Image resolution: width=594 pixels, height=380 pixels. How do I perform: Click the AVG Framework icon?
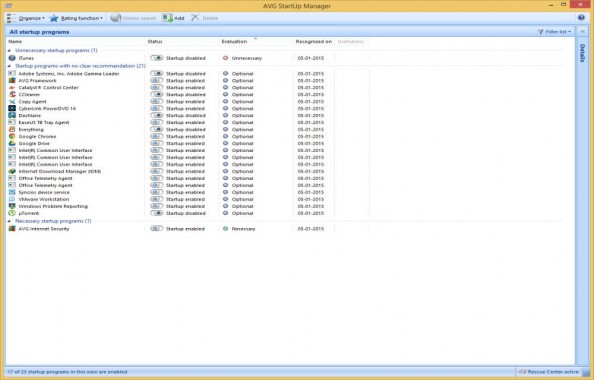coord(12,81)
